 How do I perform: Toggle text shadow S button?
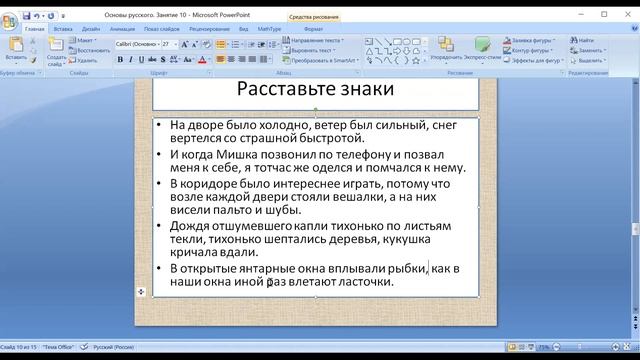[163, 60]
